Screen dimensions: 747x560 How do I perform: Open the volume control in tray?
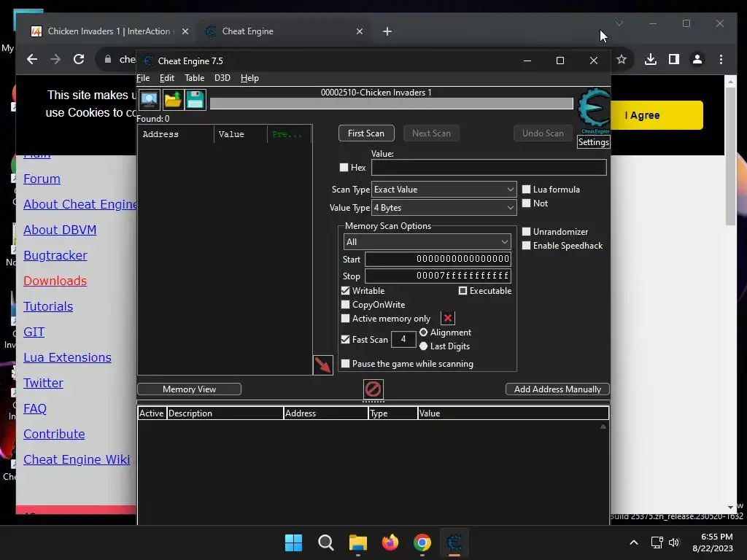click(673, 542)
